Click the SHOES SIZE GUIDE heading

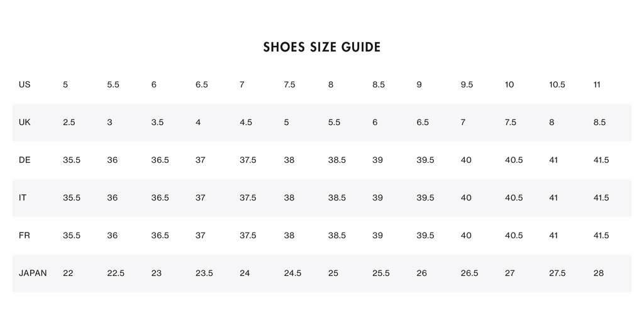point(321,47)
